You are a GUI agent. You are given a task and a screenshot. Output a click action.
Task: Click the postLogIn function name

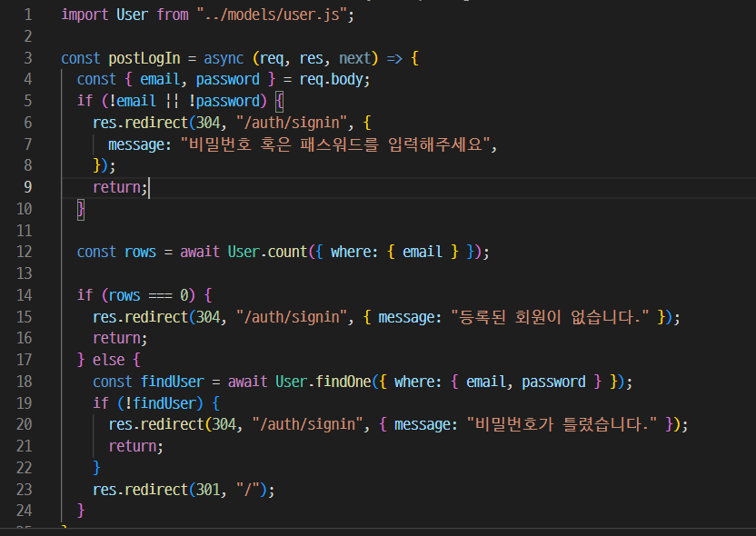[x=144, y=58]
